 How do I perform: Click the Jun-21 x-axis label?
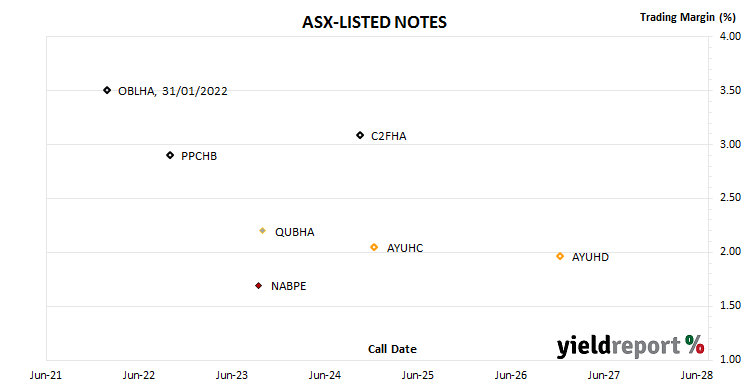tap(46, 375)
